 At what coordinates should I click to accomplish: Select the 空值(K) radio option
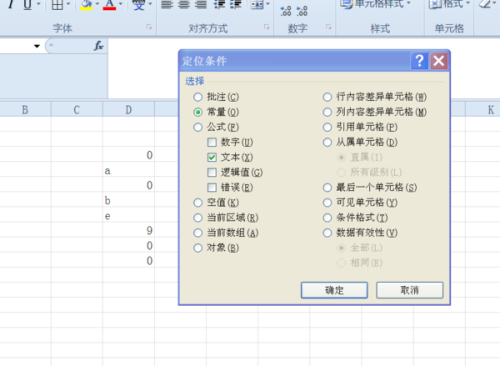[x=216, y=202]
